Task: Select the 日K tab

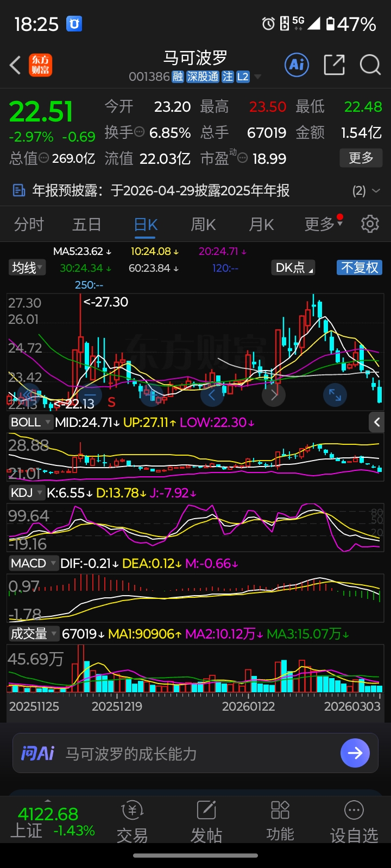Action: pyautogui.click(x=146, y=224)
